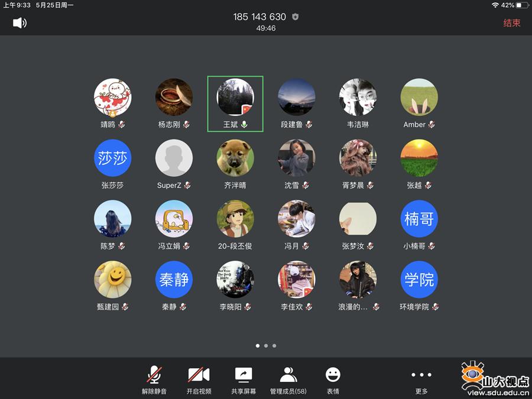532x399 pixels.
Task: Select the blue 莎莎 avatar
Action: pyautogui.click(x=113, y=158)
